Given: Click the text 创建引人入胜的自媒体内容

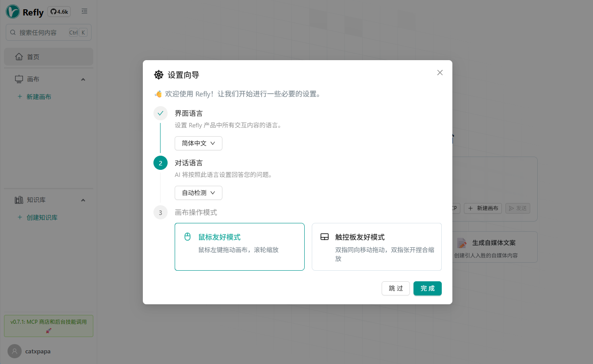Looking at the screenshot, I should tap(486, 255).
